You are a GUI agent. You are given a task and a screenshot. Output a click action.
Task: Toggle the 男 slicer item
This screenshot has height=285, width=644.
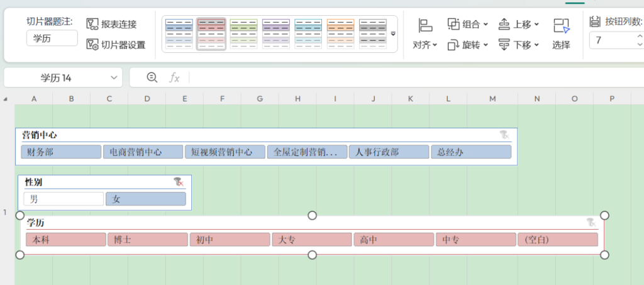click(64, 199)
